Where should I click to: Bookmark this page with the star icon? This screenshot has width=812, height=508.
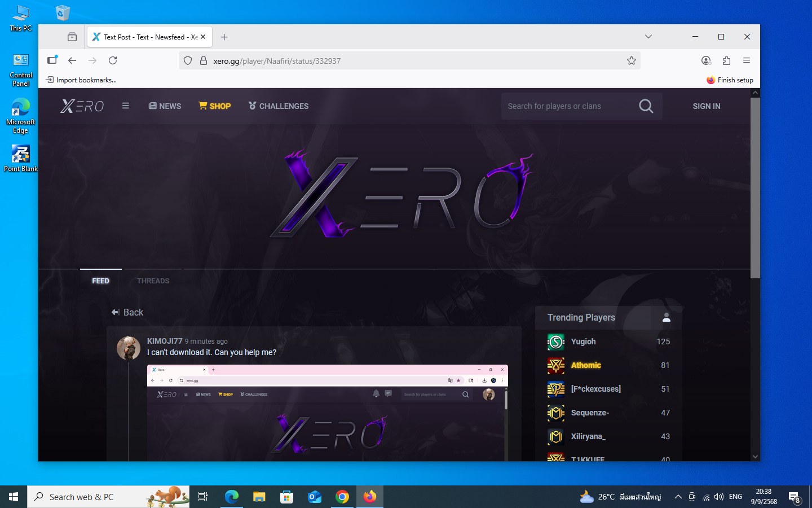coord(631,60)
